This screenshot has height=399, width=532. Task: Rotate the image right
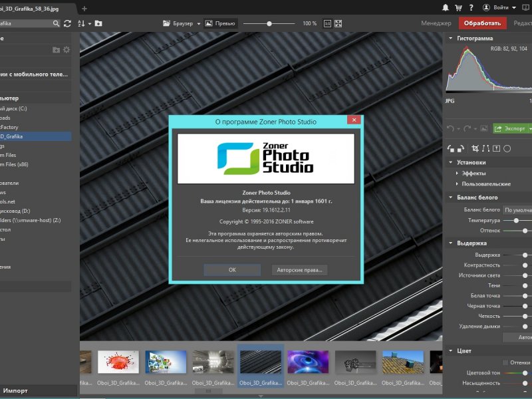[x=461, y=148]
